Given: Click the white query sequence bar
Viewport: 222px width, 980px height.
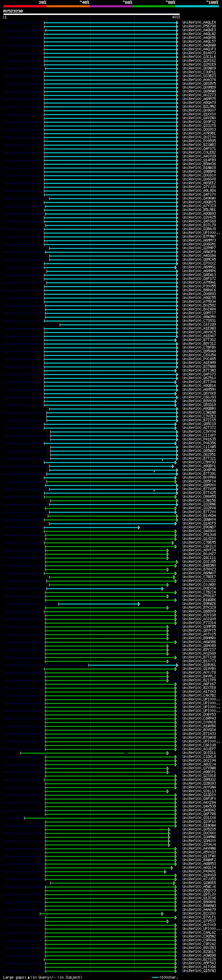Looking at the screenshot, I should pos(92,14).
